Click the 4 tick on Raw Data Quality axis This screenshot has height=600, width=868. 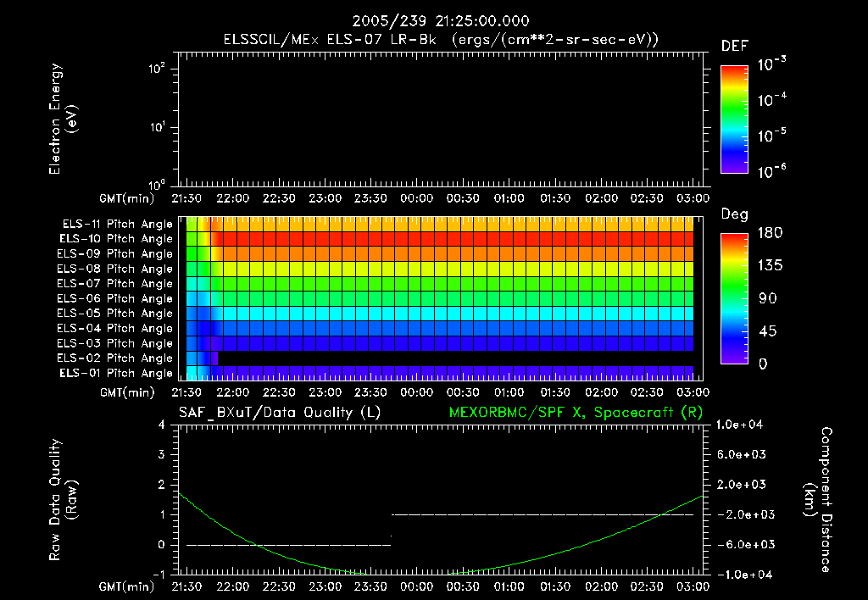coord(161,425)
